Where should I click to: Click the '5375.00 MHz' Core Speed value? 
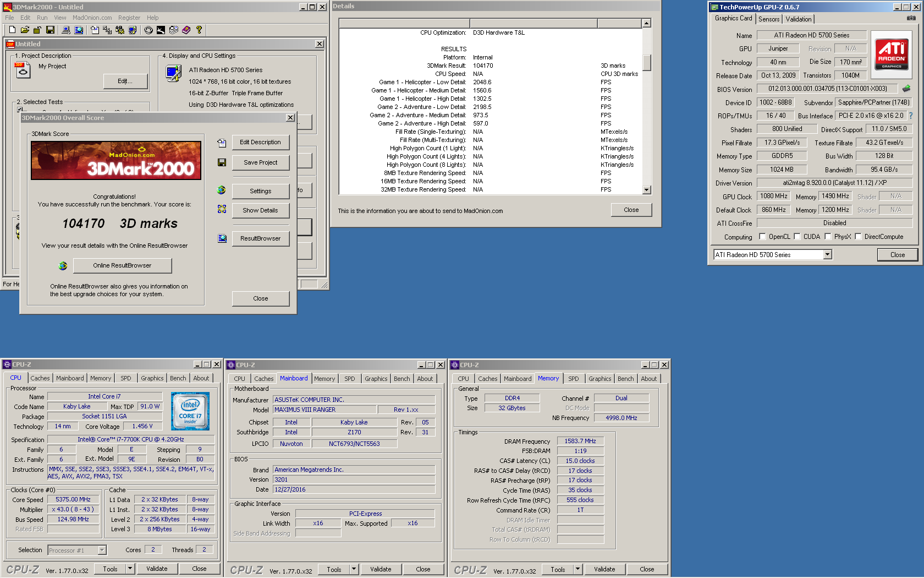(x=73, y=499)
